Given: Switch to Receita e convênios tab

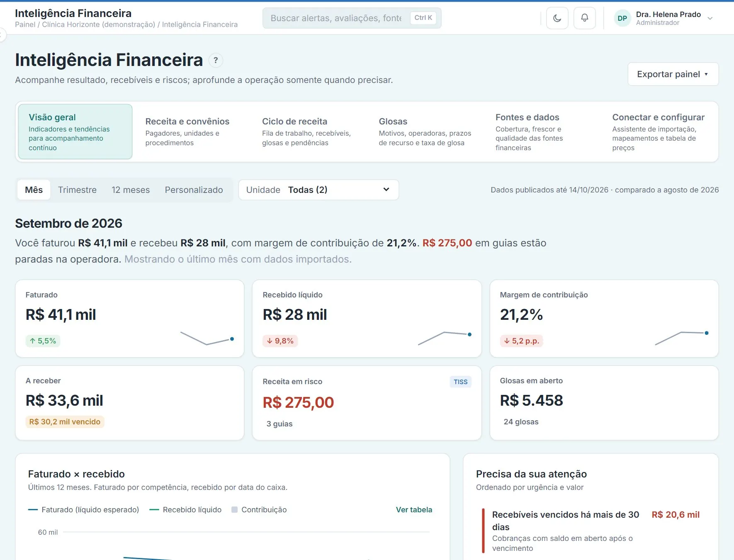Looking at the screenshot, I should (192, 131).
